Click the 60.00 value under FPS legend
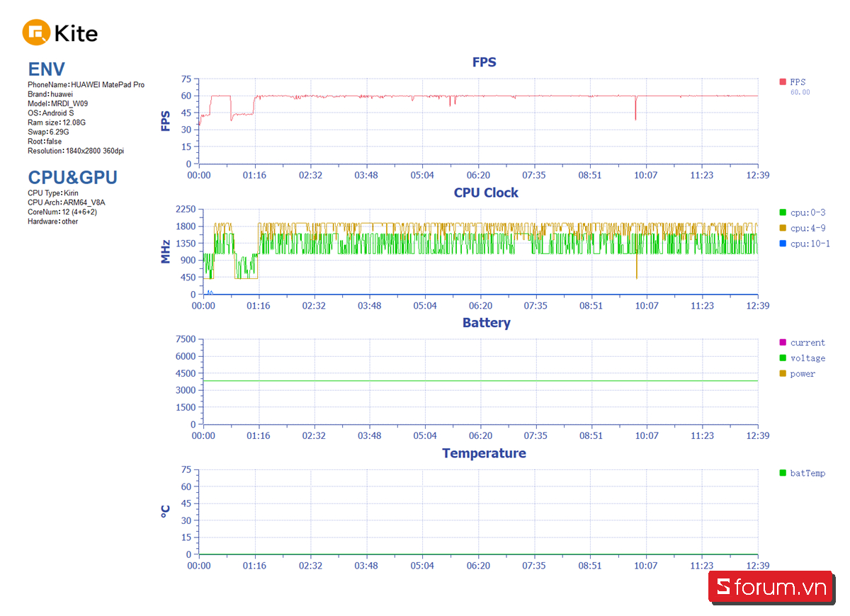The height and width of the screenshot is (616, 850). point(800,93)
